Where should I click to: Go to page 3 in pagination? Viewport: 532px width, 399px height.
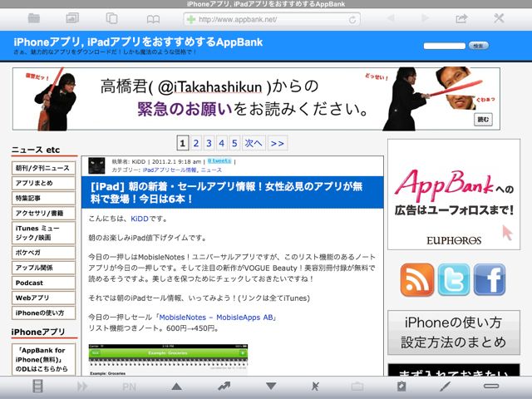[209, 143]
